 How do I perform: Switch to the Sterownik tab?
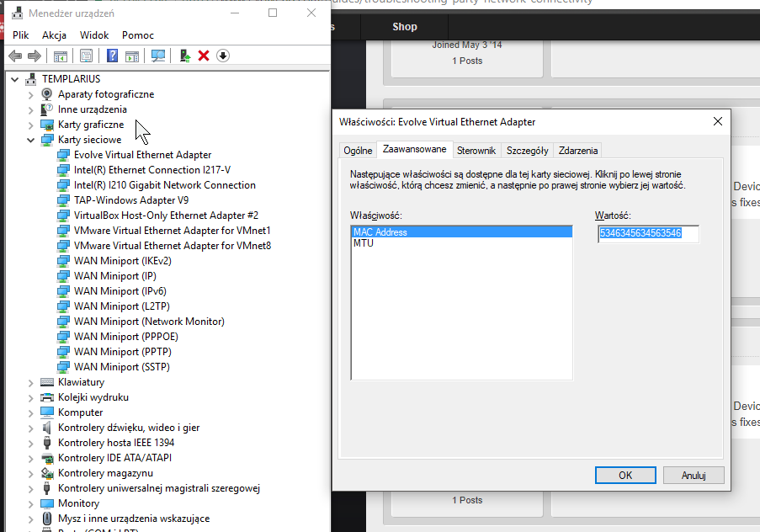click(476, 151)
